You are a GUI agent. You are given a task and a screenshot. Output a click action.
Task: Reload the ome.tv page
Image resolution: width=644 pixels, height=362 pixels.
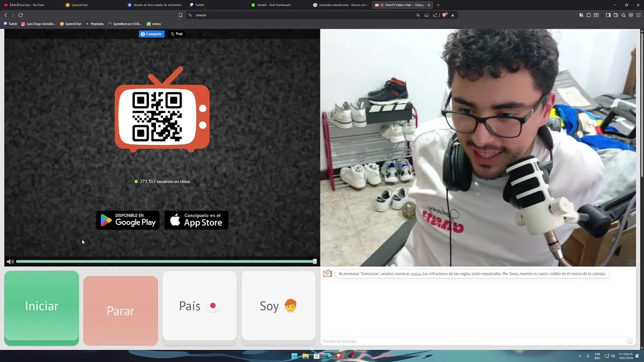click(21, 15)
